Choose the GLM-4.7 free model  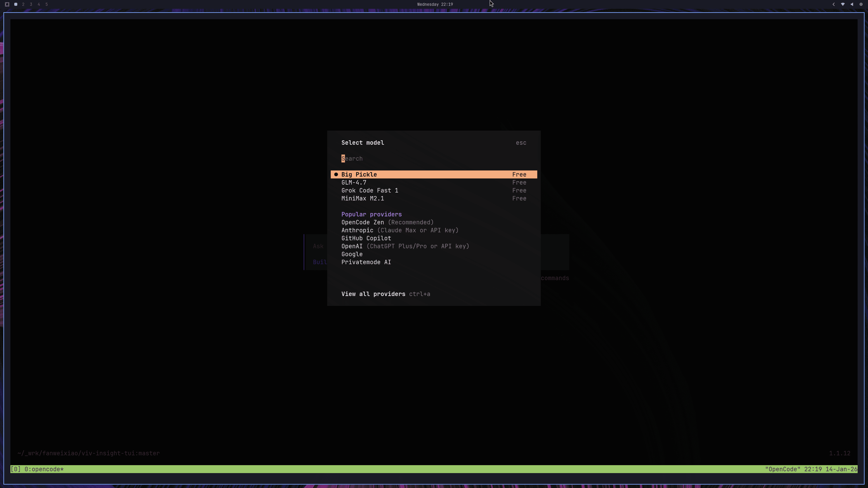click(354, 183)
